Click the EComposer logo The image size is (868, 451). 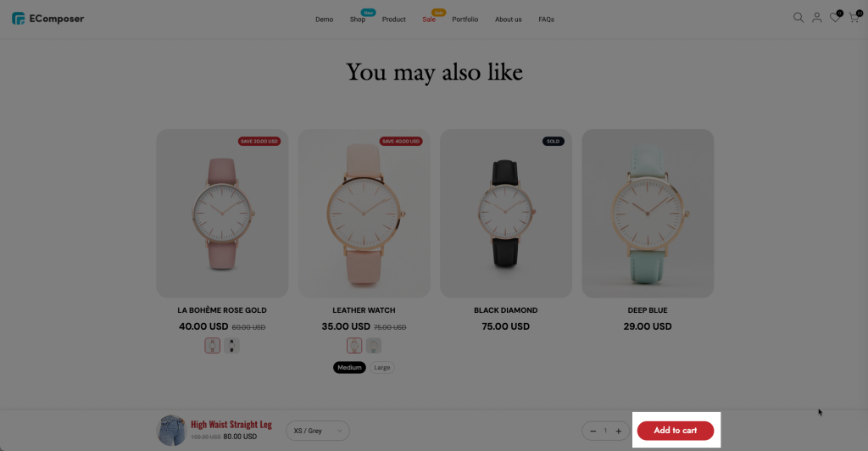tap(47, 19)
